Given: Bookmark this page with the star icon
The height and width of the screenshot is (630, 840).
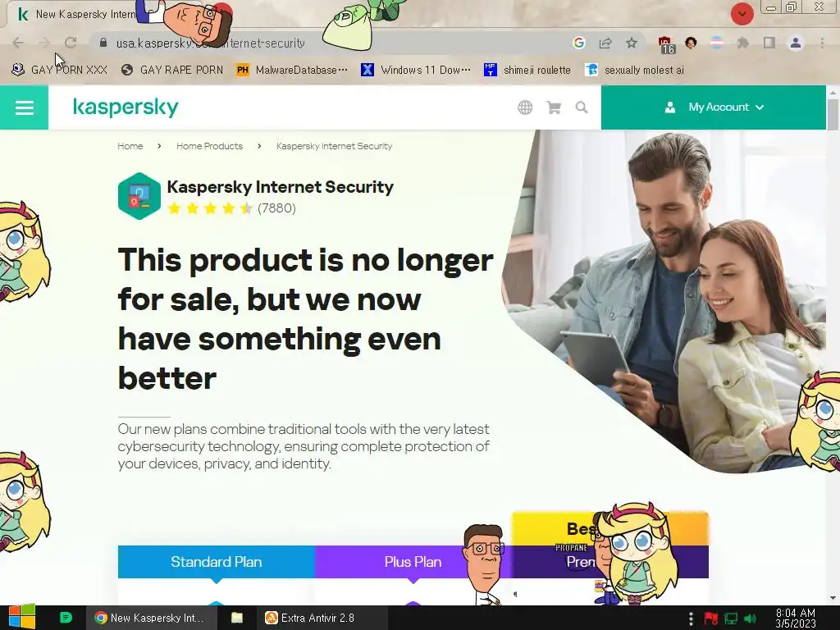Looking at the screenshot, I should coord(632,43).
